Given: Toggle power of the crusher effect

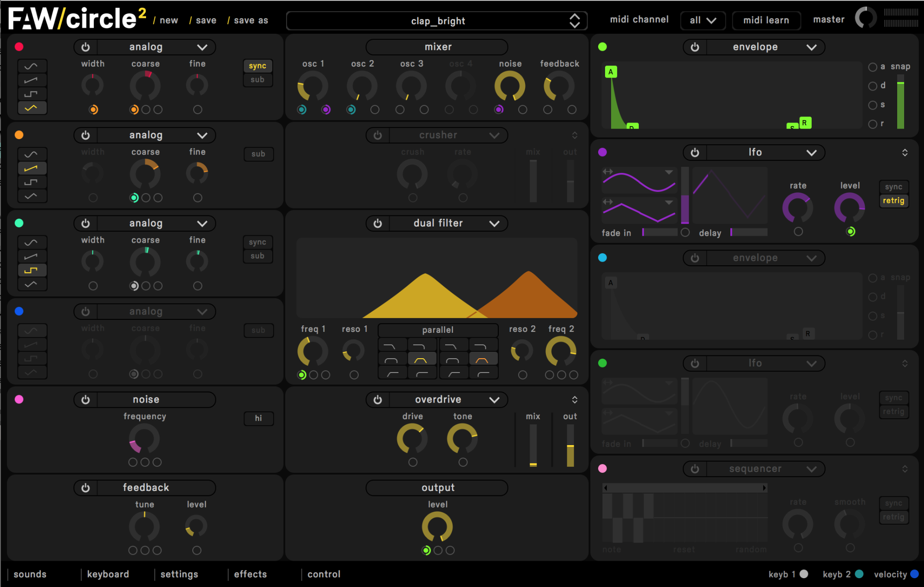Looking at the screenshot, I should point(378,135).
